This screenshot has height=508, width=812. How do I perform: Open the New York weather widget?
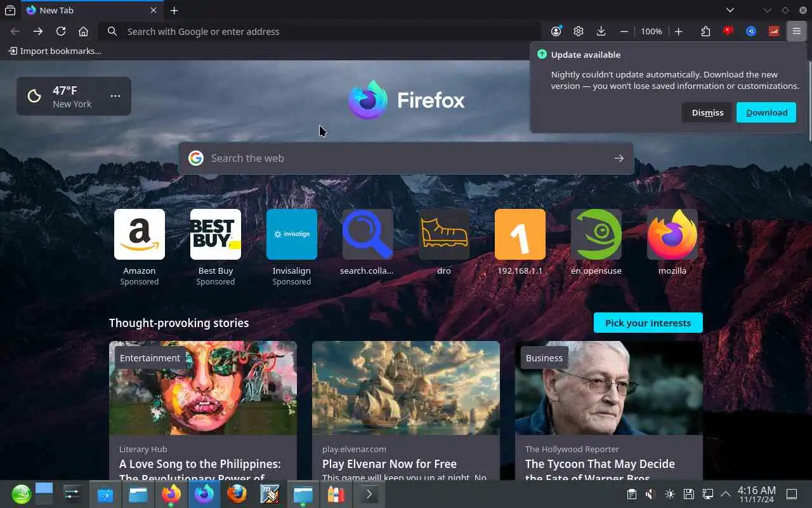[x=73, y=97]
